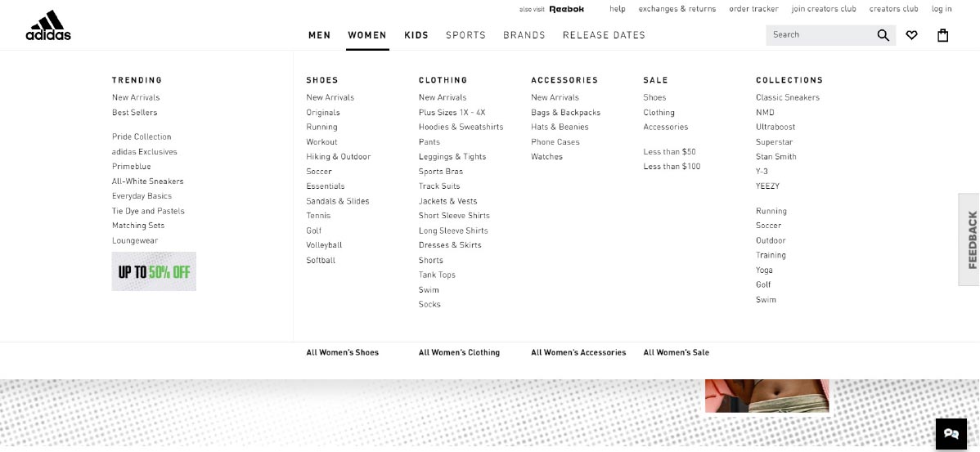Open the Kids menu
This screenshot has width=980, height=452.
416,35
